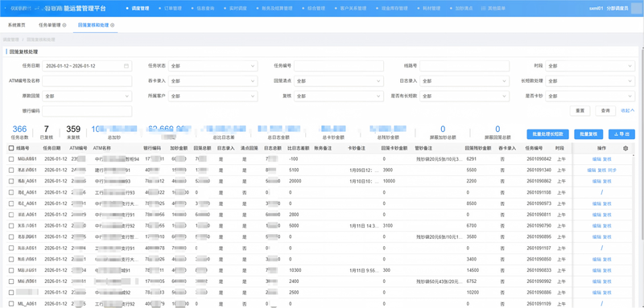Open the 所属客户 dropdown

point(213,97)
